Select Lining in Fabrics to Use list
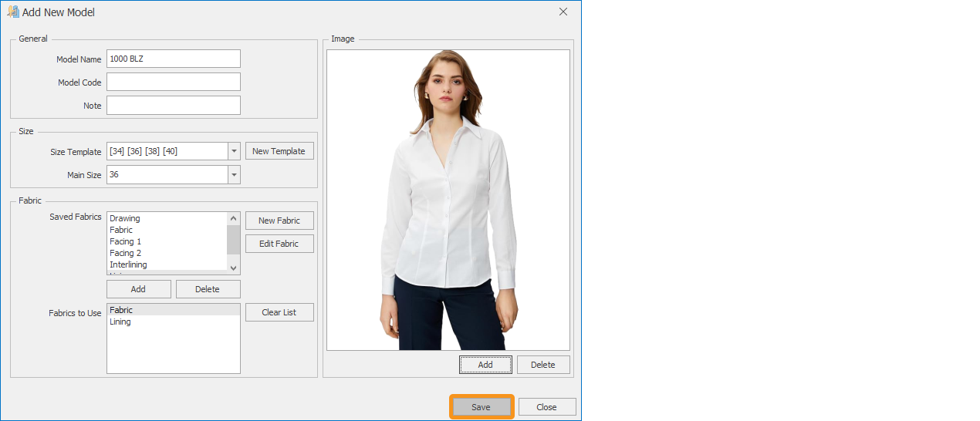 tap(120, 322)
